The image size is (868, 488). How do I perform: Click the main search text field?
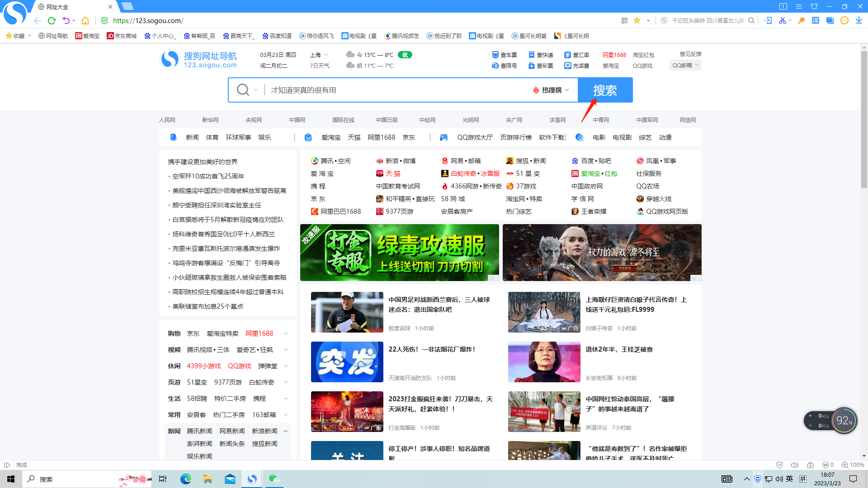[x=398, y=90]
